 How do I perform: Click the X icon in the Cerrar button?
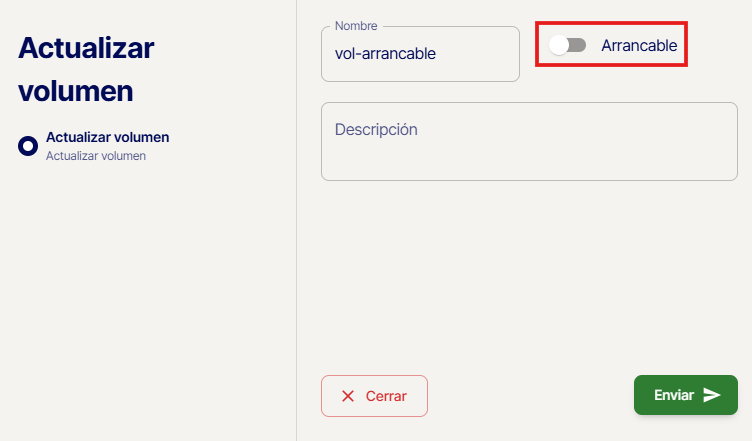(348, 396)
